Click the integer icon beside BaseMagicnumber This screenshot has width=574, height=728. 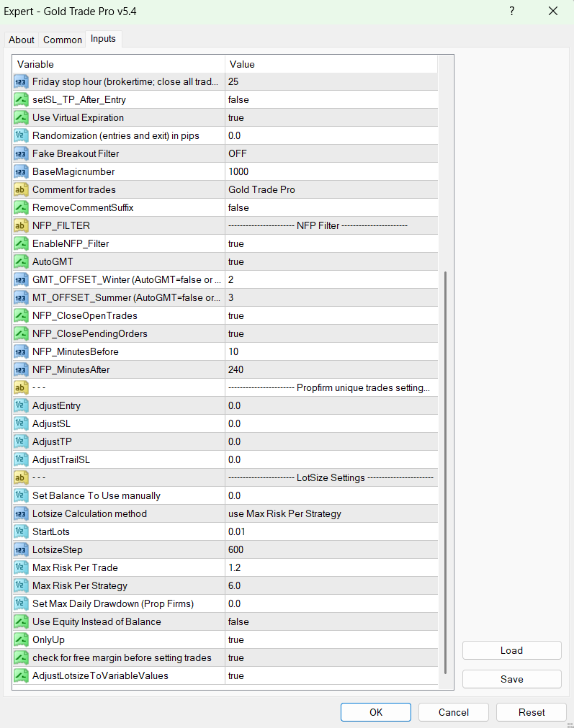tap(21, 171)
